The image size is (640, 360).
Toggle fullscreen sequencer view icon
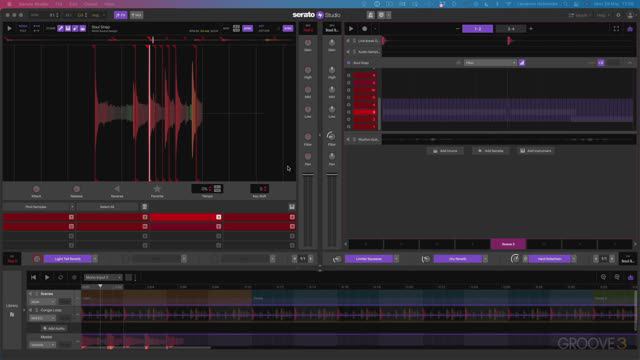[x=616, y=29]
